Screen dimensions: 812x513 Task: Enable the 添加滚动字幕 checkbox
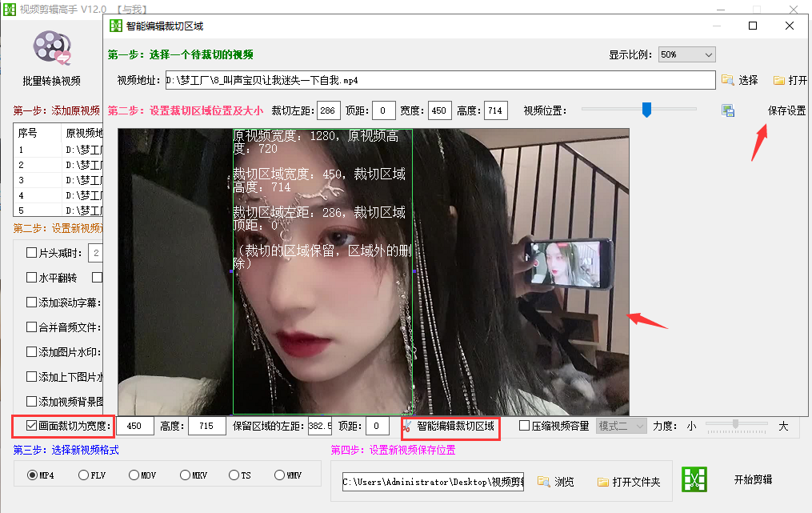[x=31, y=302]
